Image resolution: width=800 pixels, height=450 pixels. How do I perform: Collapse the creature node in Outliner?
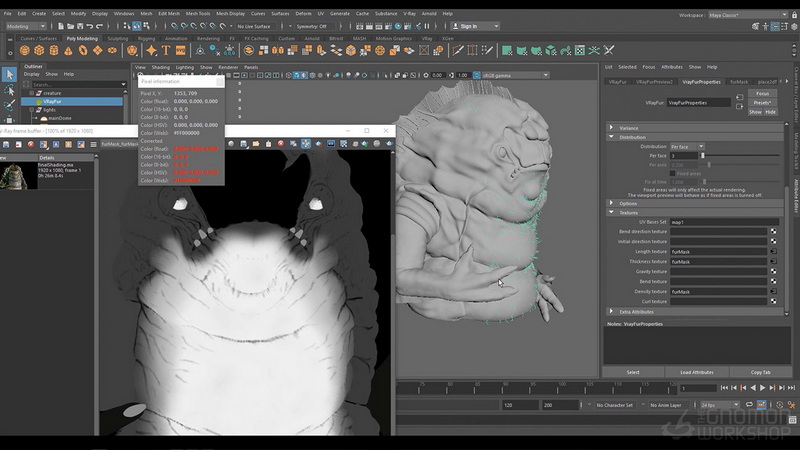[x=32, y=93]
